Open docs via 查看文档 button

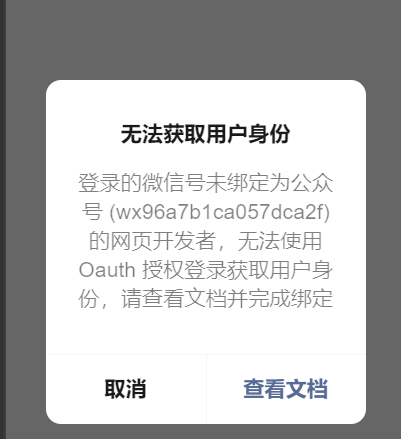click(286, 389)
